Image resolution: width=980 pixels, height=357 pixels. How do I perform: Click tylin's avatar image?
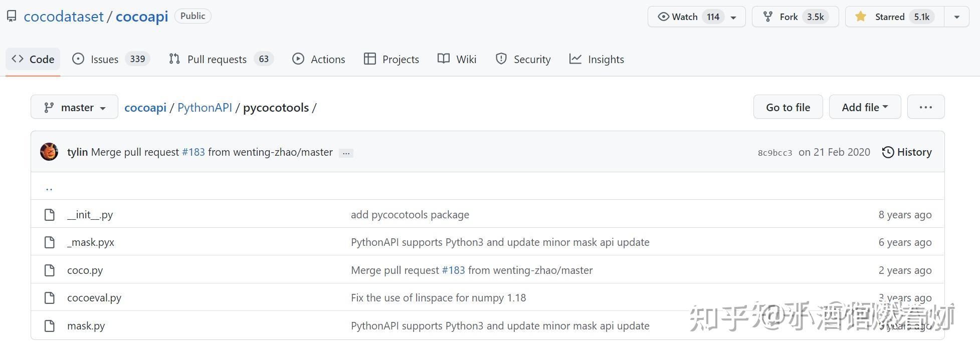pos(49,152)
